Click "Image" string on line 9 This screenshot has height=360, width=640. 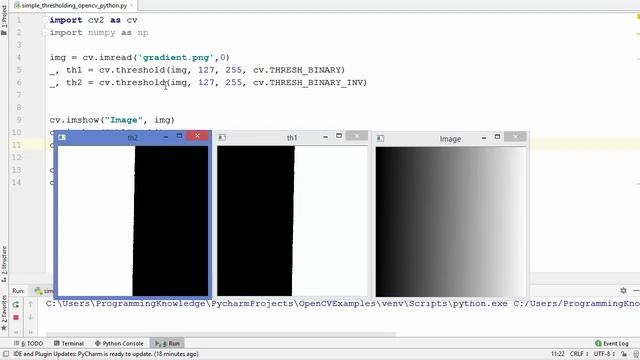(x=124, y=120)
